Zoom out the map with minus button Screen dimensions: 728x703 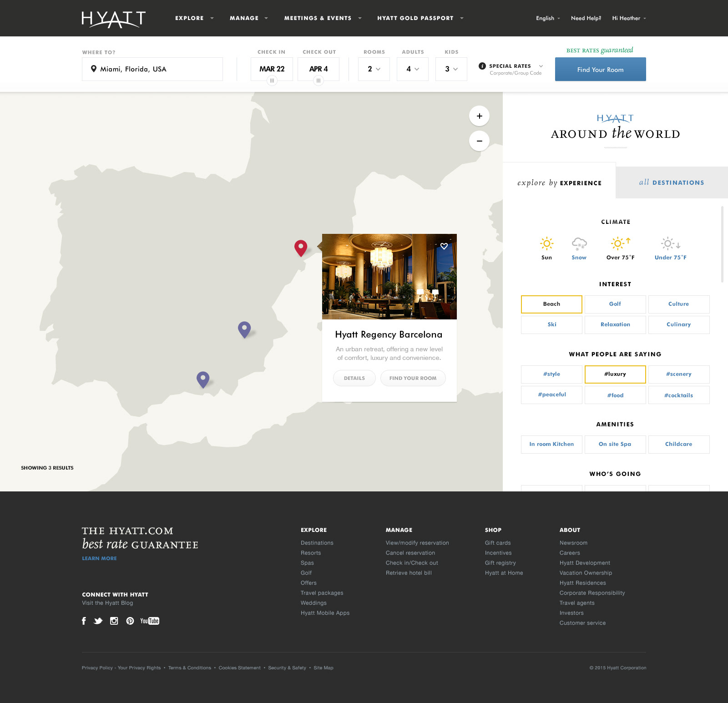tap(479, 141)
